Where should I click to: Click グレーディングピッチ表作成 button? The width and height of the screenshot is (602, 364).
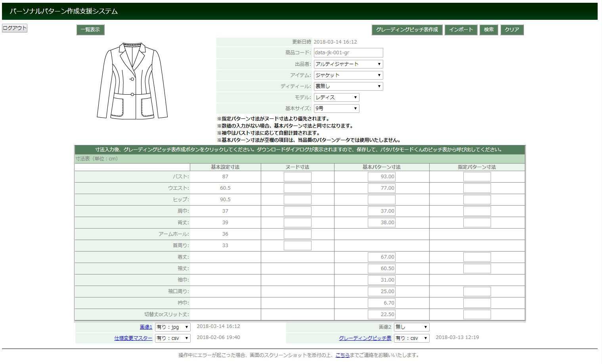pyautogui.click(x=407, y=30)
